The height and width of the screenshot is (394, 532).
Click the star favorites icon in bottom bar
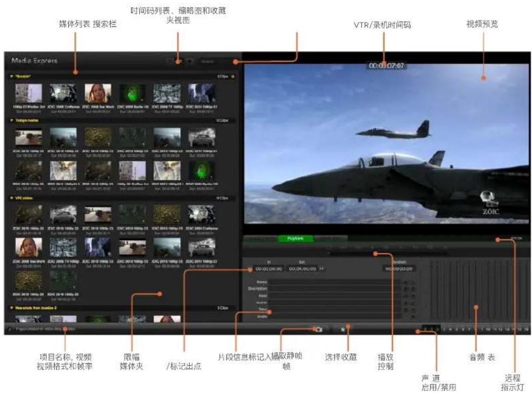(343, 329)
